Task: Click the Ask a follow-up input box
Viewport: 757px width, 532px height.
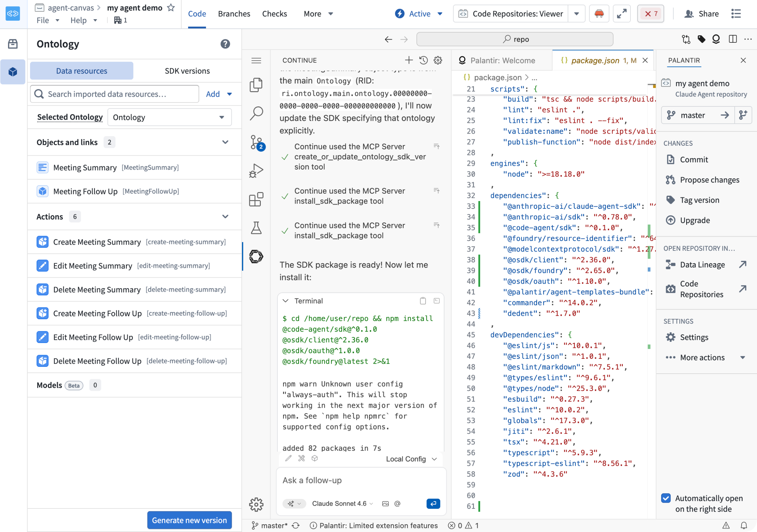Action: 361,480
